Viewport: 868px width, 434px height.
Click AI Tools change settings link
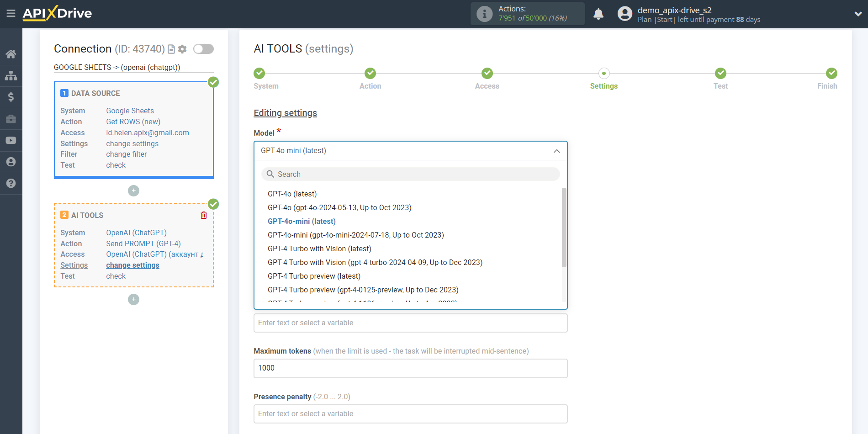(132, 265)
